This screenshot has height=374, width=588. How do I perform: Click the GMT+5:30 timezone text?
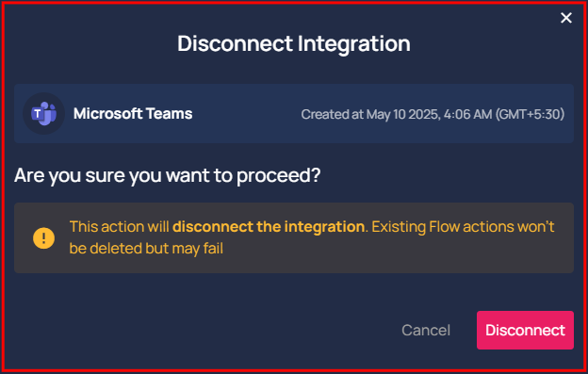pyautogui.click(x=530, y=114)
